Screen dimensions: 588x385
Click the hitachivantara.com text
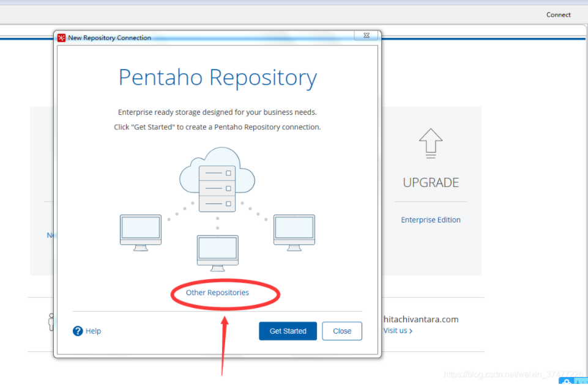pos(421,320)
